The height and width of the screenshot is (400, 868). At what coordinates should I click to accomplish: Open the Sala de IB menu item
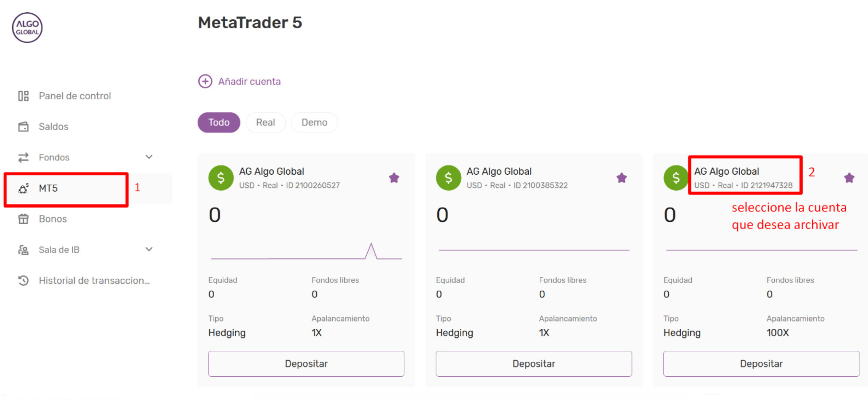[x=59, y=250]
